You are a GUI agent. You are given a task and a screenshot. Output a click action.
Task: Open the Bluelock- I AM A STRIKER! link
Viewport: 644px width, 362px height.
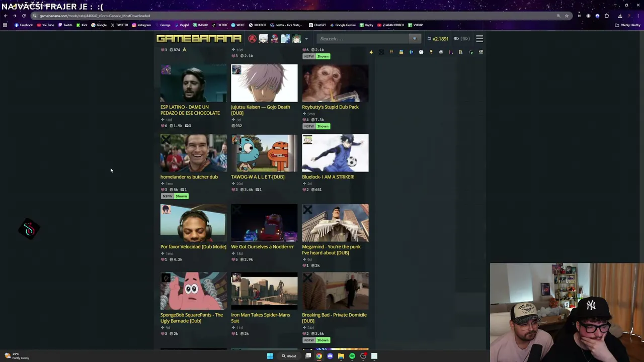[x=328, y=177]
